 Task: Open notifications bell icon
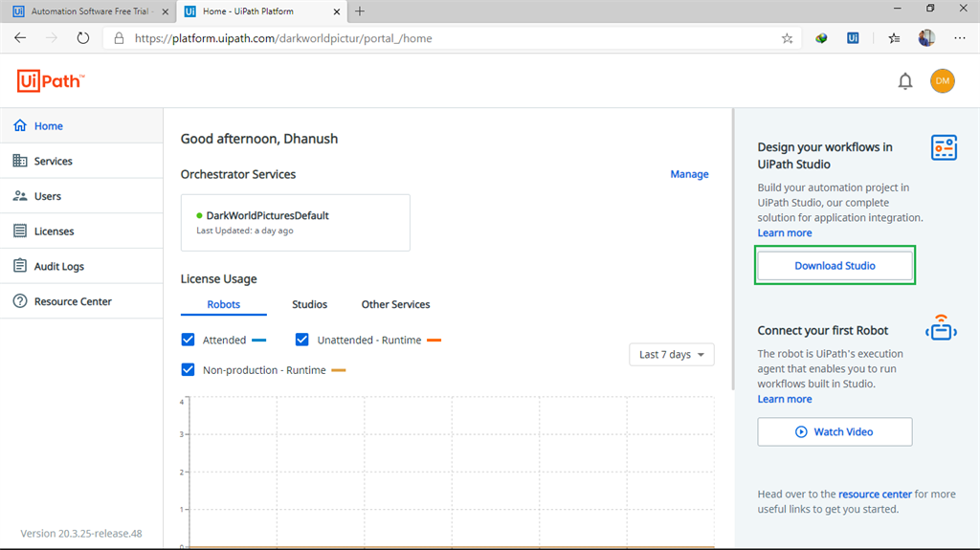(x=905, y=81)
